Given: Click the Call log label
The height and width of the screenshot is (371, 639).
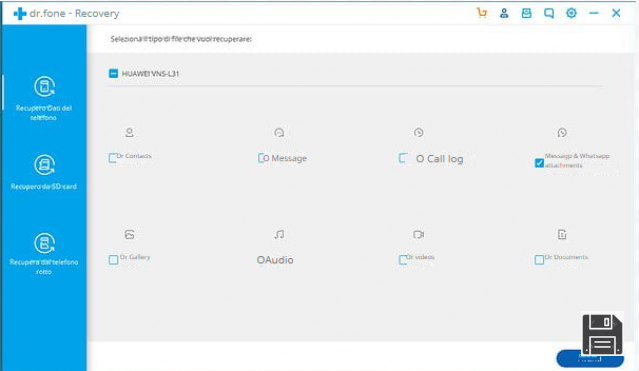Looking at the screenshot, I should [x=439, y=159].
